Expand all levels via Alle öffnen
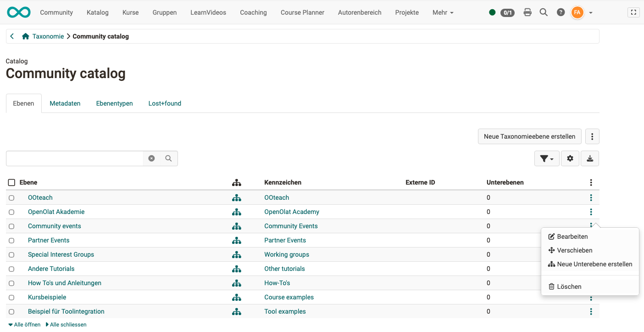 [24, 324]
